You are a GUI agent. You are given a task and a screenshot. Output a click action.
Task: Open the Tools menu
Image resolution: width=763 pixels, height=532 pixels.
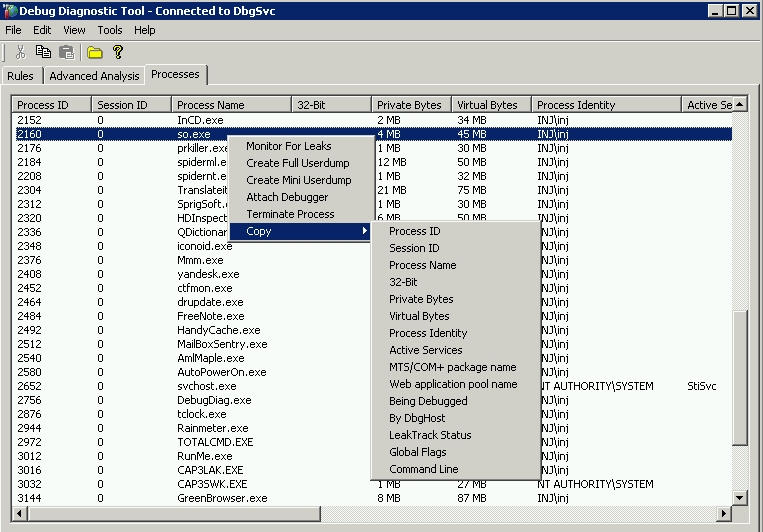tap(110, 30)
